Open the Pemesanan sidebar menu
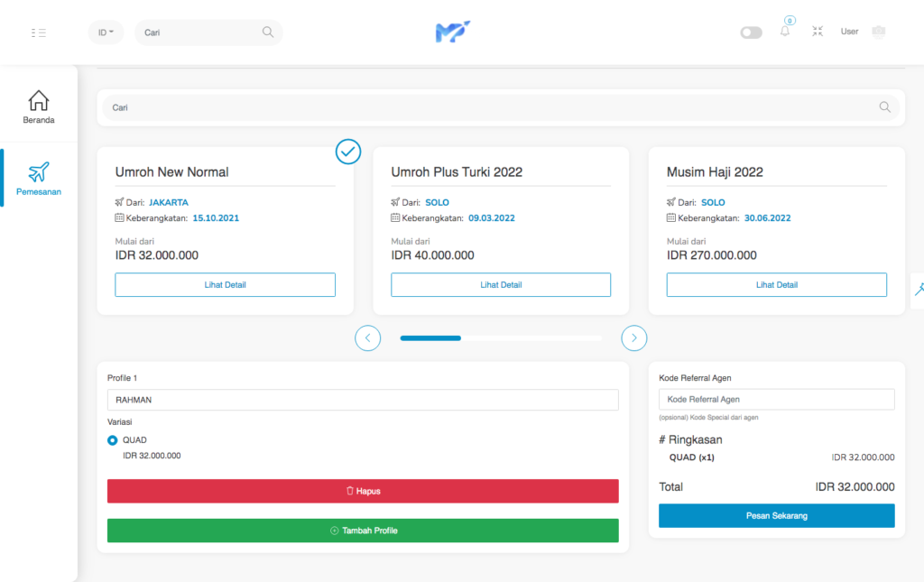 pos(39,179)
